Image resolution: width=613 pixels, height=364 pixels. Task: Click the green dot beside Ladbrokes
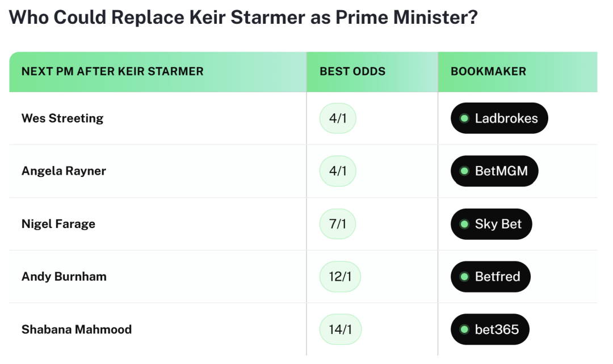pos(464,118)
